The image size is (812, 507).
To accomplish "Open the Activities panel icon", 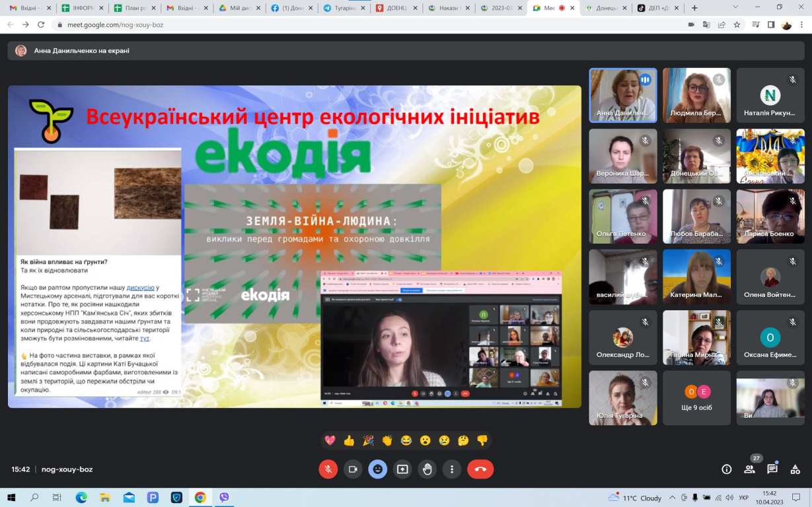I will (795, 469).
